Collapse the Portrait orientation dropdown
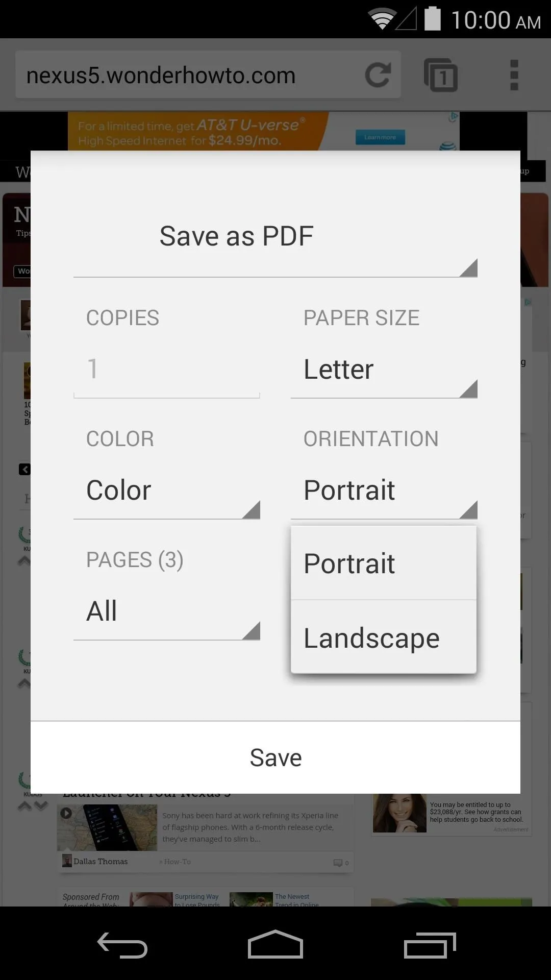The image size is (551, 980). pos(384,490)
